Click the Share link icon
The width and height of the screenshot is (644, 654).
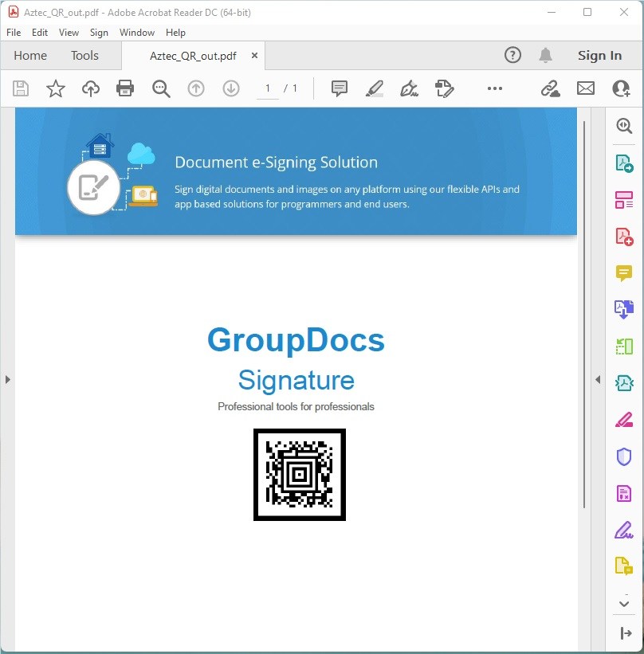pos(550,88)
